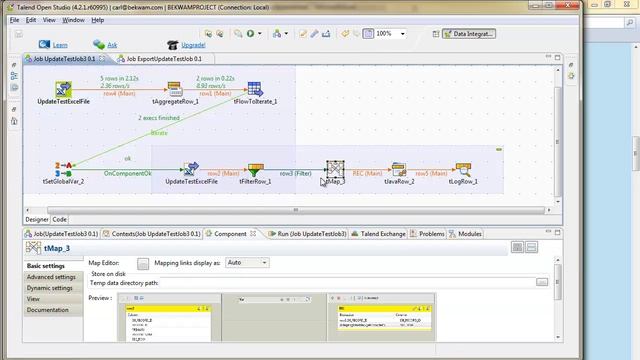Click the yellow undo arrow toolbar icon
The height and width of the screenshot is (360, 640).
tap(345, 33)
